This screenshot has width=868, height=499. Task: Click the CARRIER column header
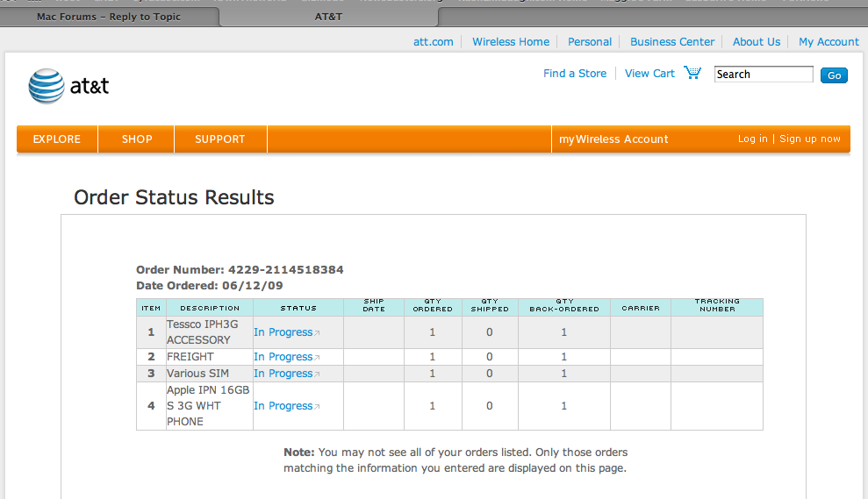[x=641, y=308]
